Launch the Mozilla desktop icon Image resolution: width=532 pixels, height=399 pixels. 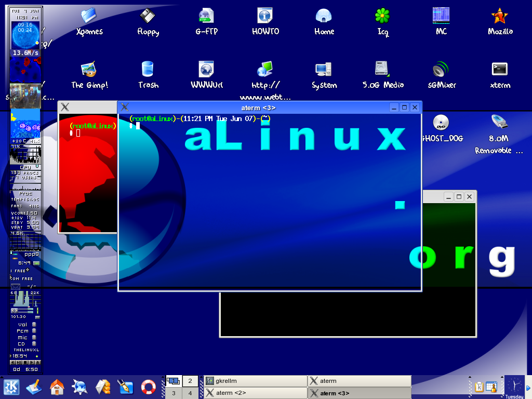500,16
